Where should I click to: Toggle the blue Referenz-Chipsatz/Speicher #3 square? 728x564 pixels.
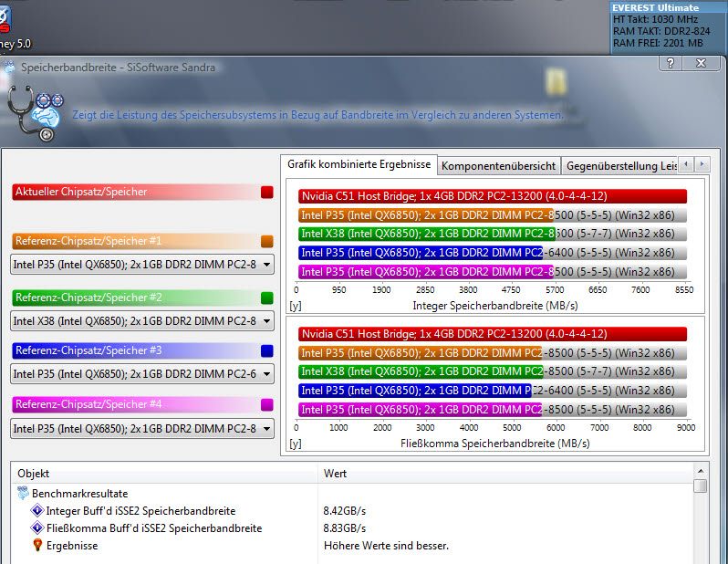coord(267,350)
